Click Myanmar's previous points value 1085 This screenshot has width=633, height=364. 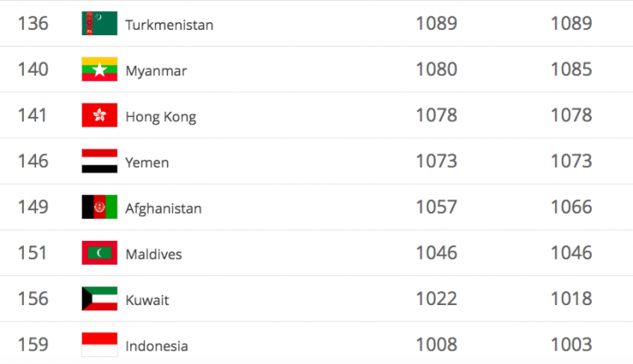tap(571, 69)
